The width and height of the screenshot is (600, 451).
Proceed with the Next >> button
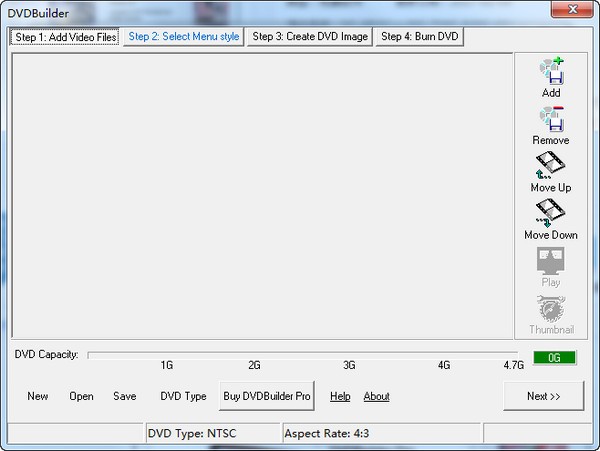pyautogui.click(x=544, y=396)
